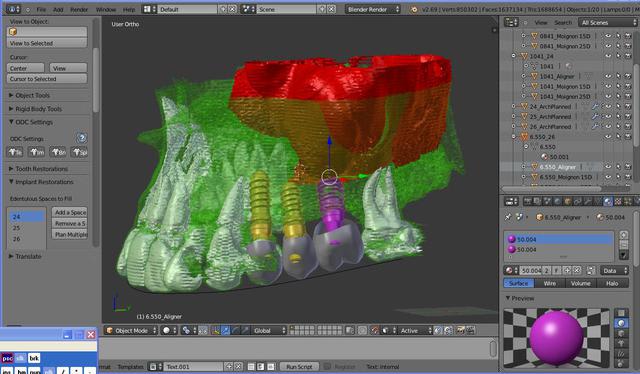640x374 pixels.
Task: Open the Blender Render engine dropdown
Action: pyautogui.click(x=373, y=9)
